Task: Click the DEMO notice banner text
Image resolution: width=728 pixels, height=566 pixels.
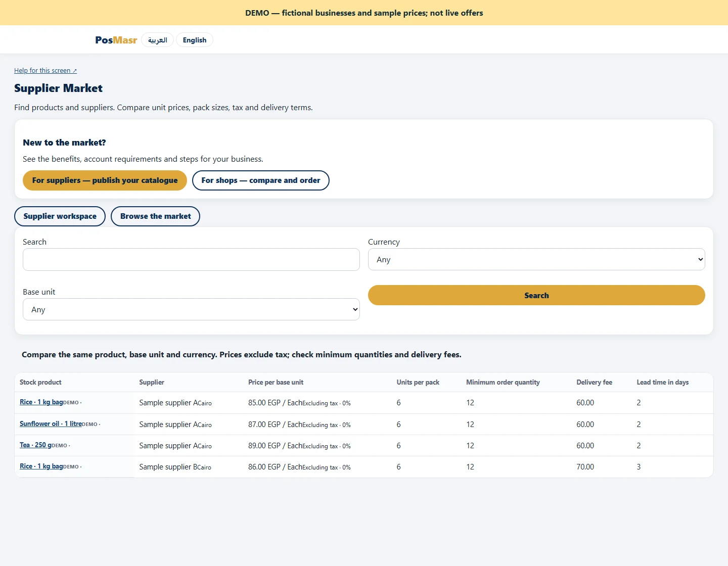Action: click(364, 13)
